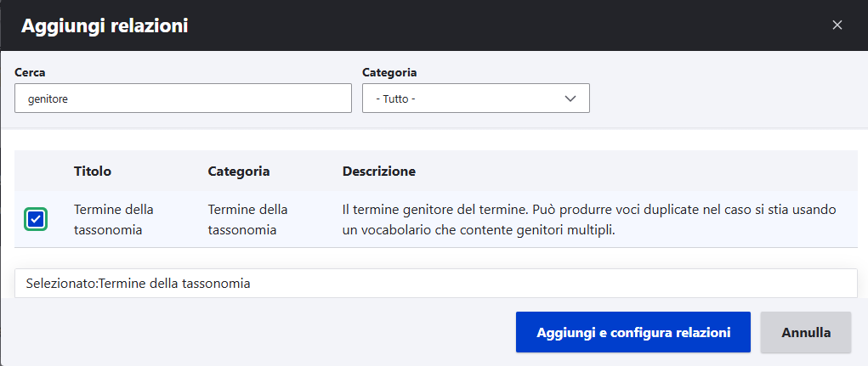The height and width of the screenshot is (366, 868).
Task: Click the Descrizione column header
Action: tap(378, 172)
